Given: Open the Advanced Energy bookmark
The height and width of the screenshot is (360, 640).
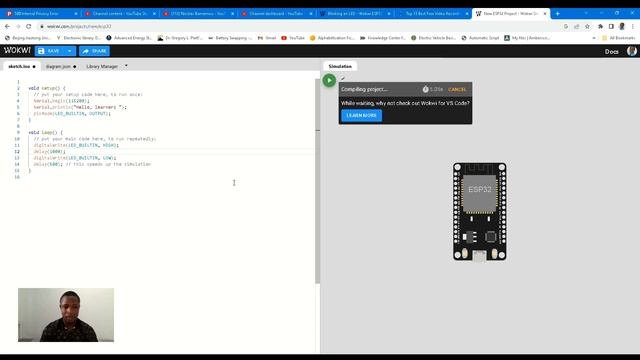Looking at the screenshot, I should pyautogui.click(x=129, y=38).
